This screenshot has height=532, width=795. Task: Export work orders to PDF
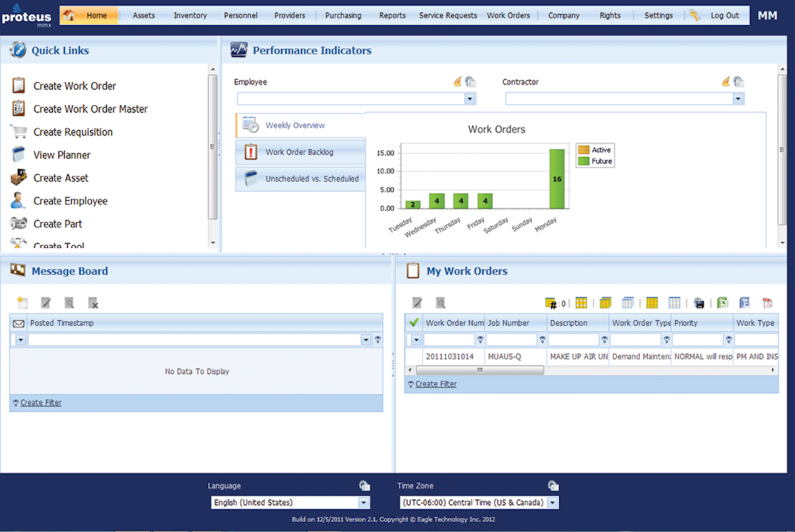click(767, 303)
